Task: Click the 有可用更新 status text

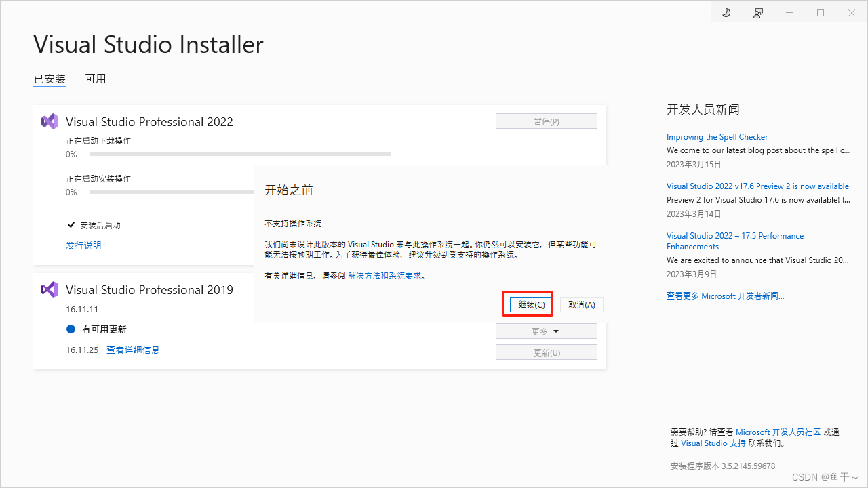Action: coord(104,329)
